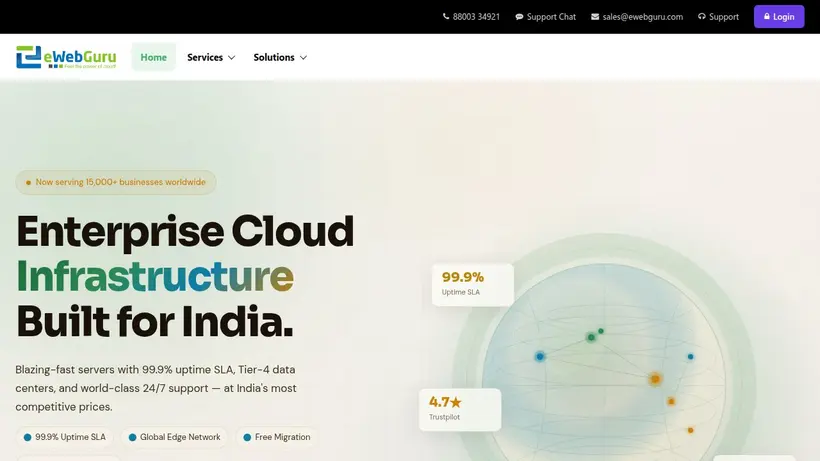The width and height of the screenshot is (820, 461).
Task: Click the 99.9% Uptime SLA card
Action: (473, 285)
